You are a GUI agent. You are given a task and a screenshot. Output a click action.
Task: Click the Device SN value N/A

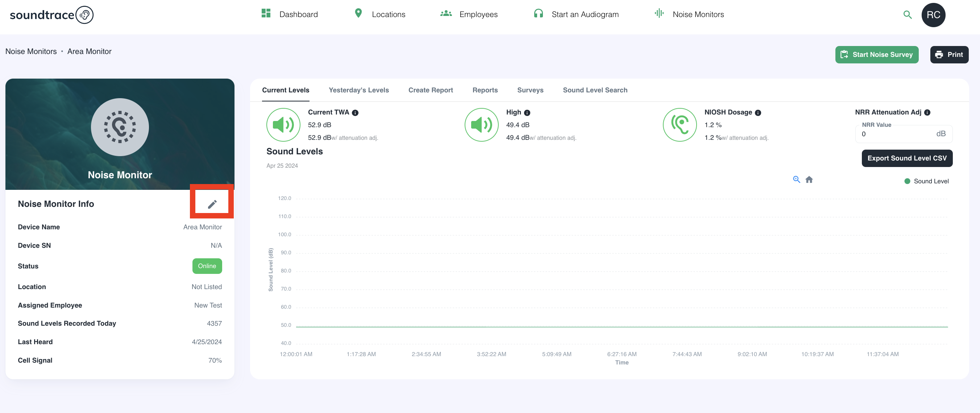pos(216,245)
